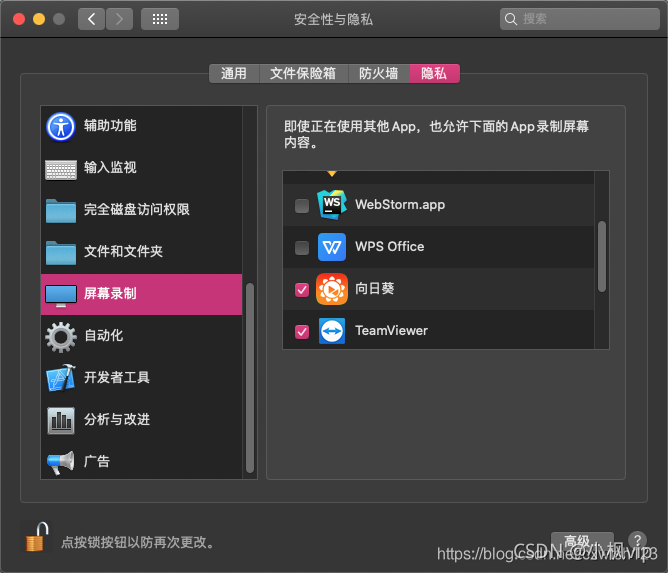668x573 pixels.
Task: Close the window with red button
Action: click(19, 19)
